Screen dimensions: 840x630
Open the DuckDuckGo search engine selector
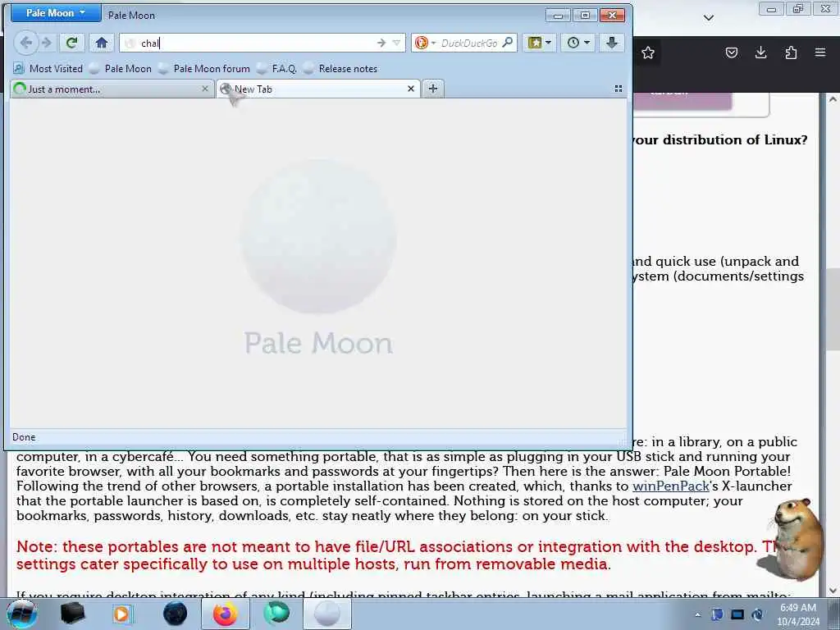coord(424,43)
